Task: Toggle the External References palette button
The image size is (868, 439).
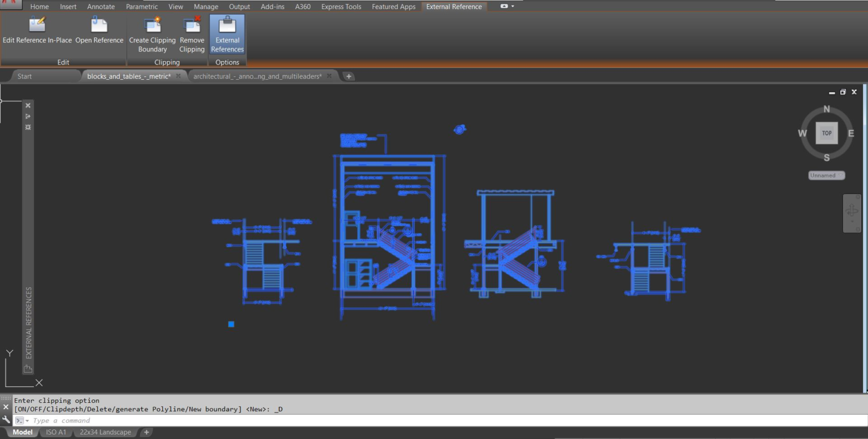Action: point(227,35)
